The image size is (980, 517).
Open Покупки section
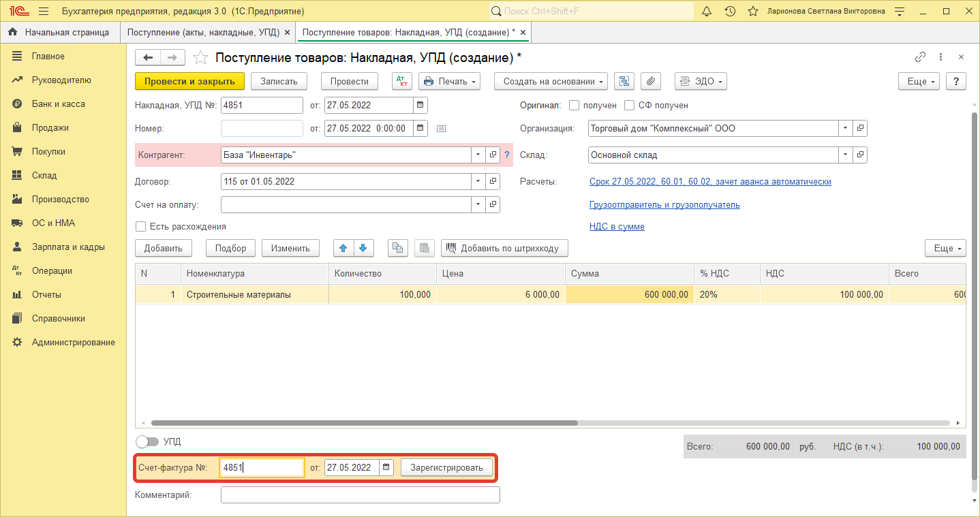tap(49, 151)
